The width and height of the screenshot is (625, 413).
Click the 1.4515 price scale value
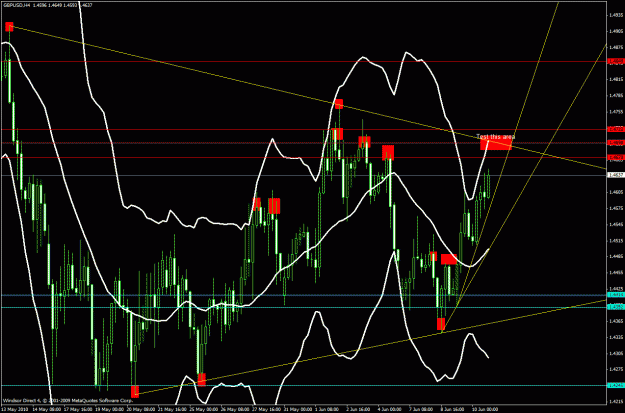(616, 240)
